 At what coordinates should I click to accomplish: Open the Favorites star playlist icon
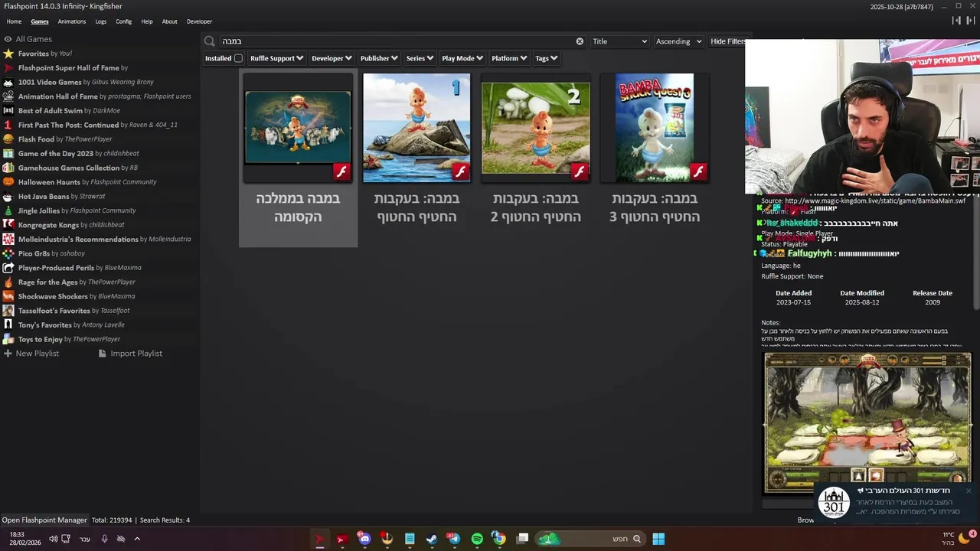click(x=8, y=54)
